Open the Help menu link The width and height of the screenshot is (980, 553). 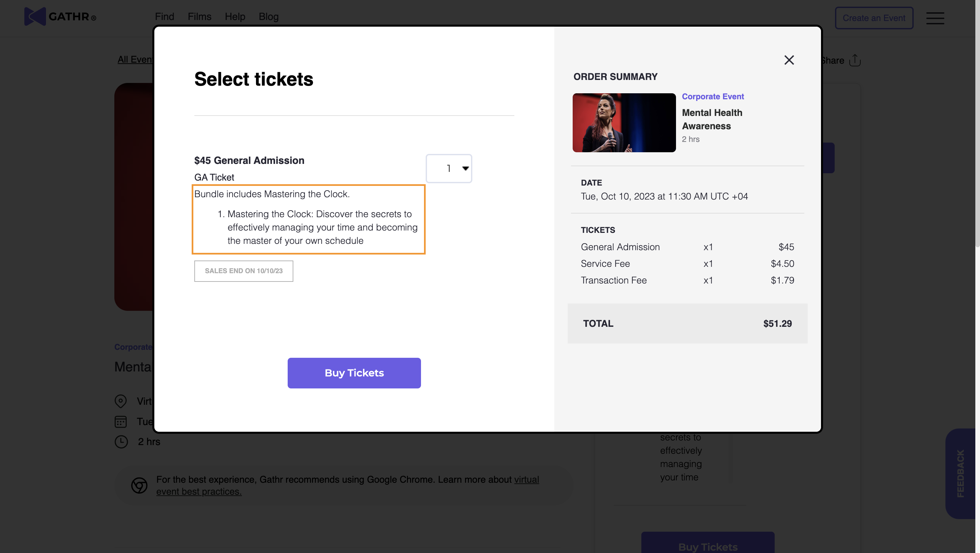[235, 17]
